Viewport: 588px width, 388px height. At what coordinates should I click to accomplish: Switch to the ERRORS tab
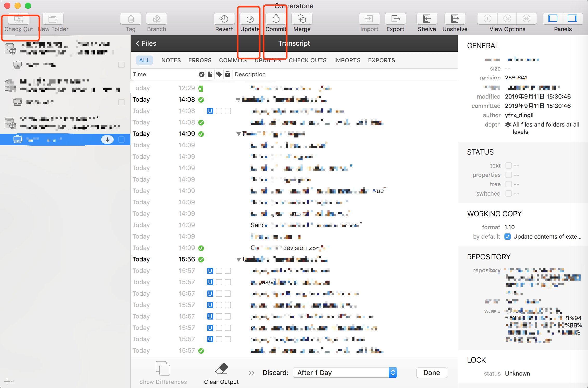tap(200, 60)
